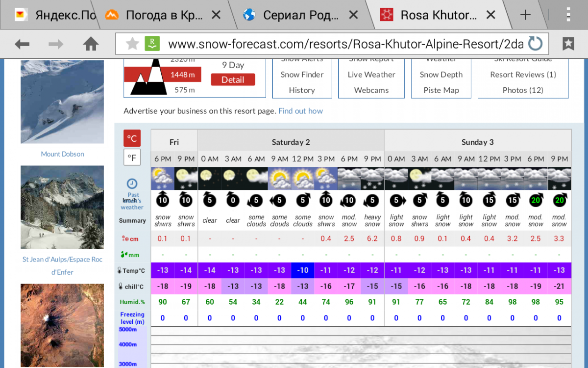This screenshot has height=368, width=588.
Task: Open the browser overflow menu
Action: click(x=568, y=15)
